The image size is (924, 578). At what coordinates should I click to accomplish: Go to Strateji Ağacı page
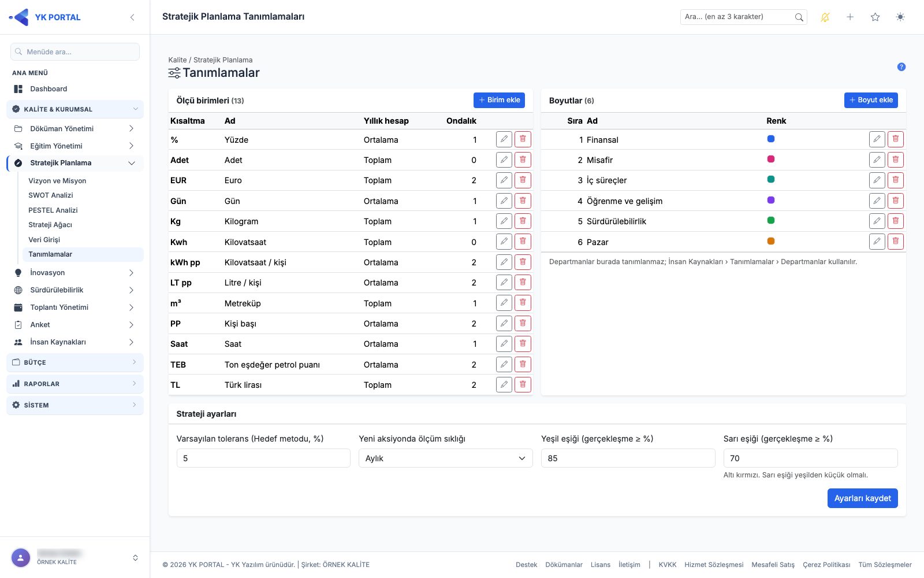[x=50, y=225]
